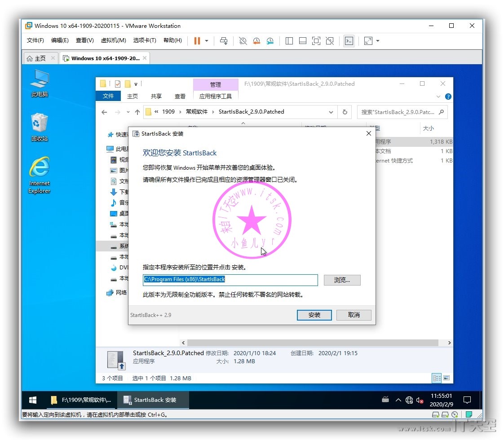
Task: Open the quick access toolbar customize dropdown
Action: pos(136,84)
